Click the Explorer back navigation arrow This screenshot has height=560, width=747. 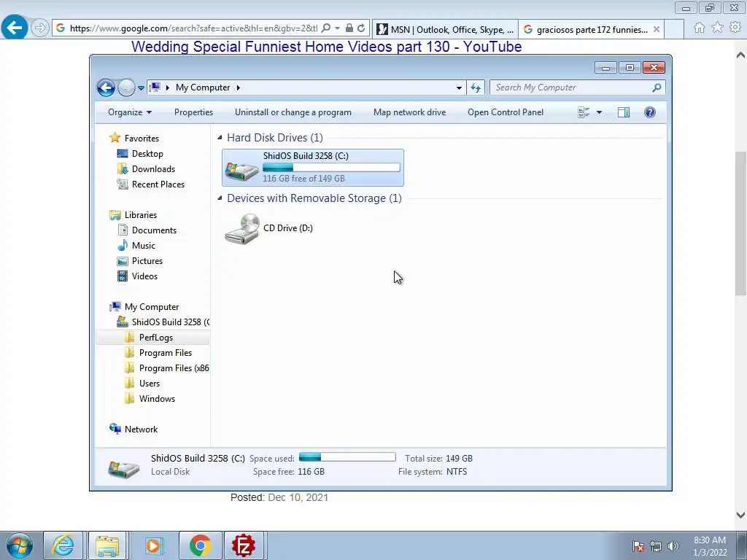tap(106, 87)
